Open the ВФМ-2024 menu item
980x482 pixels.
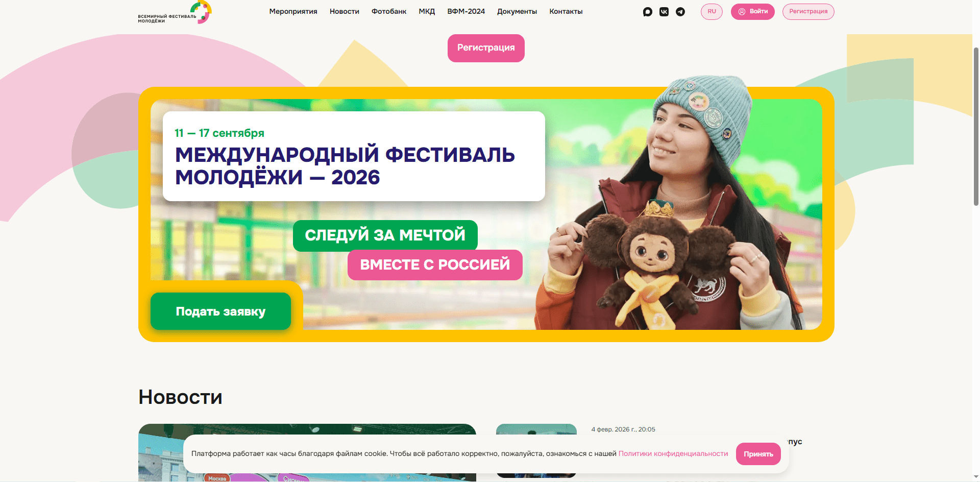coord(466,11)
